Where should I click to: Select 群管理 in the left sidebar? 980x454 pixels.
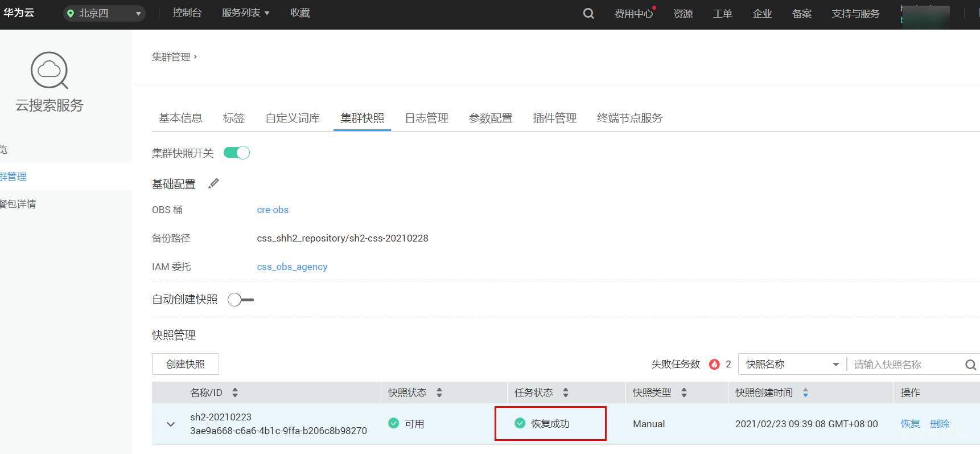13,177
